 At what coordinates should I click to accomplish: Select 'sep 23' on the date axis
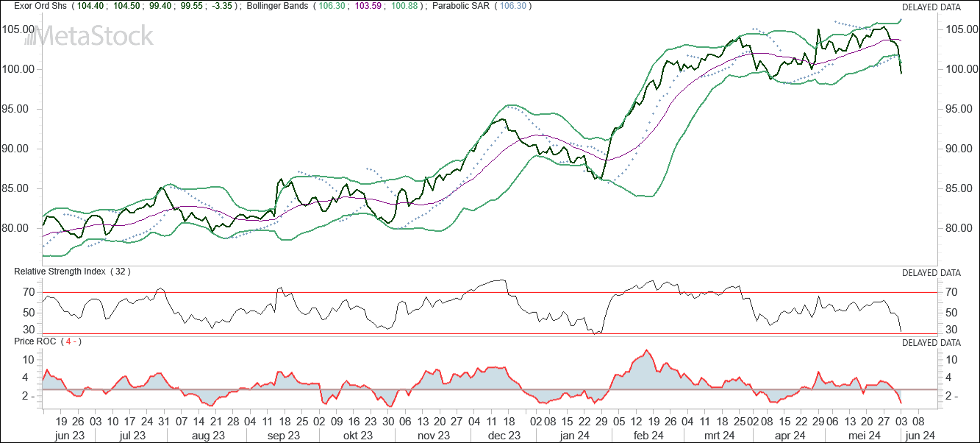[x=284, y=436]
